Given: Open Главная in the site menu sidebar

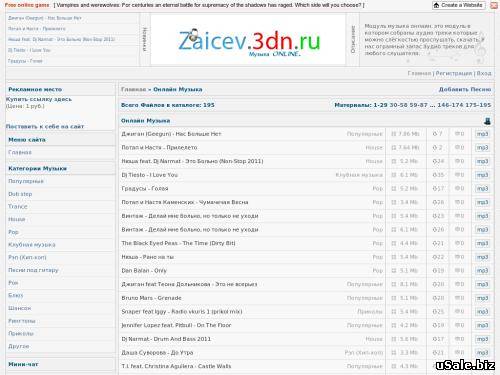Looking at the screenshot, I should tap(20, 152).
